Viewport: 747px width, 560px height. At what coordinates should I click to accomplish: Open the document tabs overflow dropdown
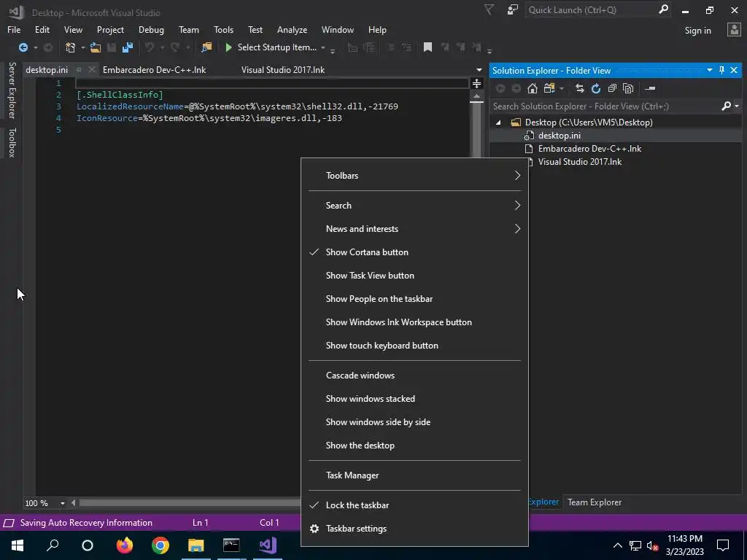479,70
